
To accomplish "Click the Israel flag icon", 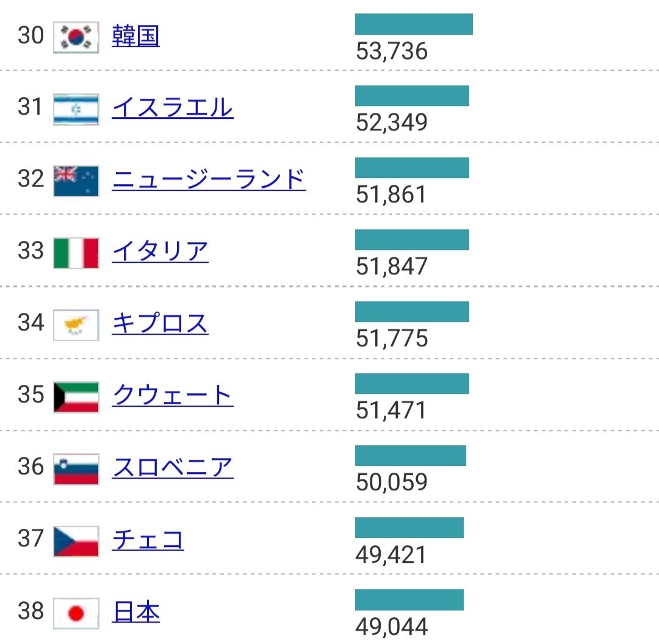I will [x=76, y=110].
